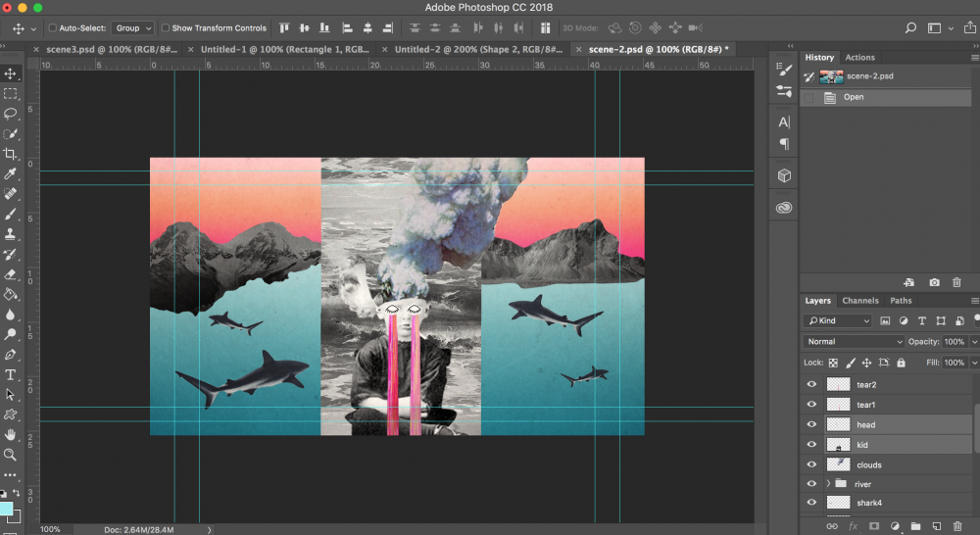Hide the tear1 layer
980x535 pixels.
pyautogui.click(x=811, y=405)
